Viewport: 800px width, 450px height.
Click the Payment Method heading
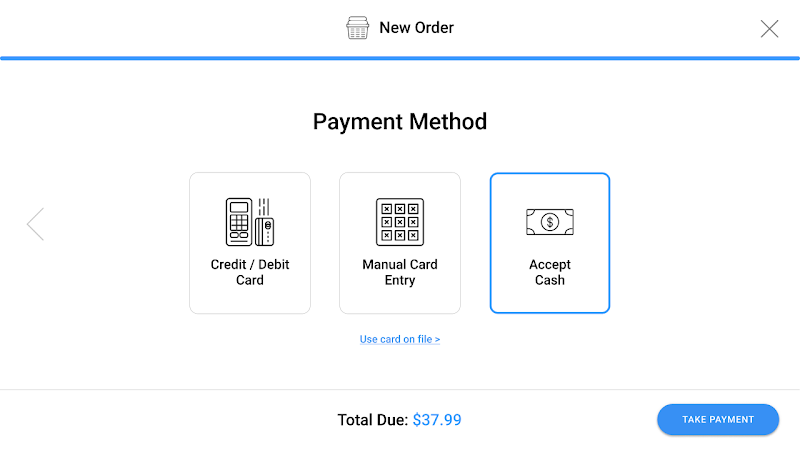[400, 121]
